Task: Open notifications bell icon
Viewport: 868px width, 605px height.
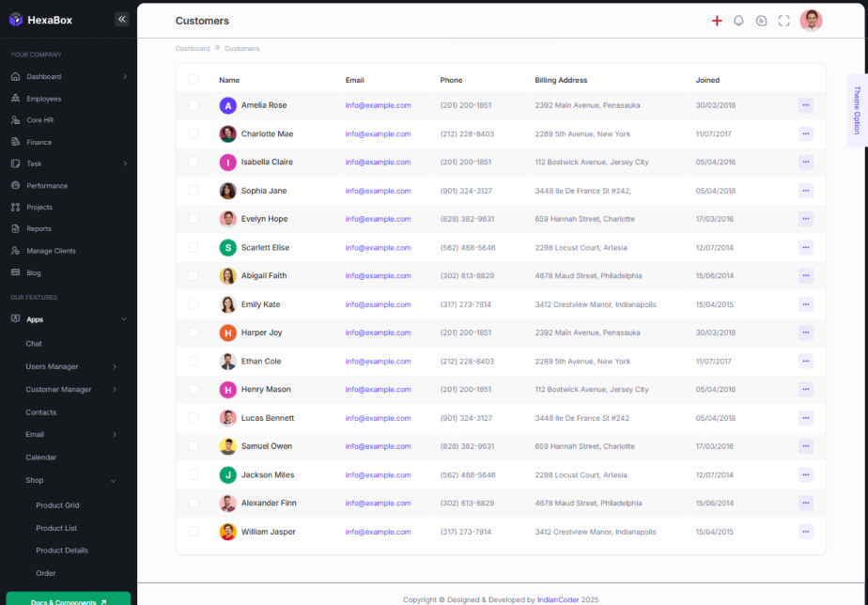Action: [738, 21]
